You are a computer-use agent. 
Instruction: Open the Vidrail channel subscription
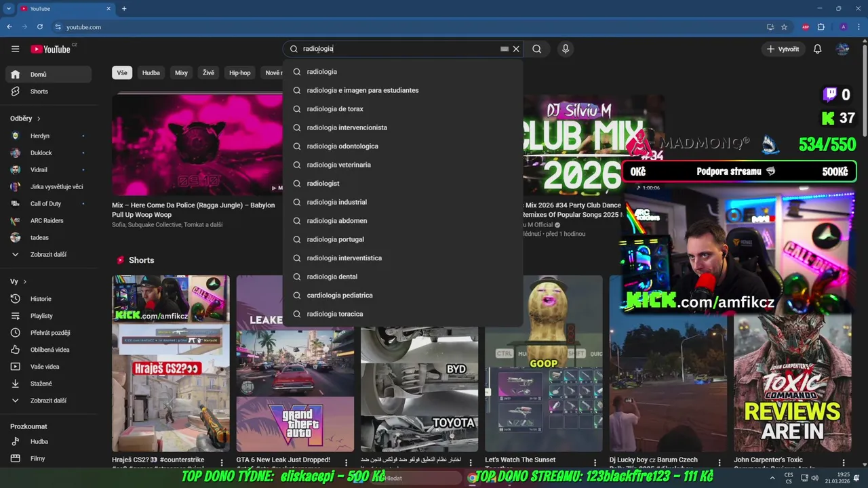[x=47, y=169]
